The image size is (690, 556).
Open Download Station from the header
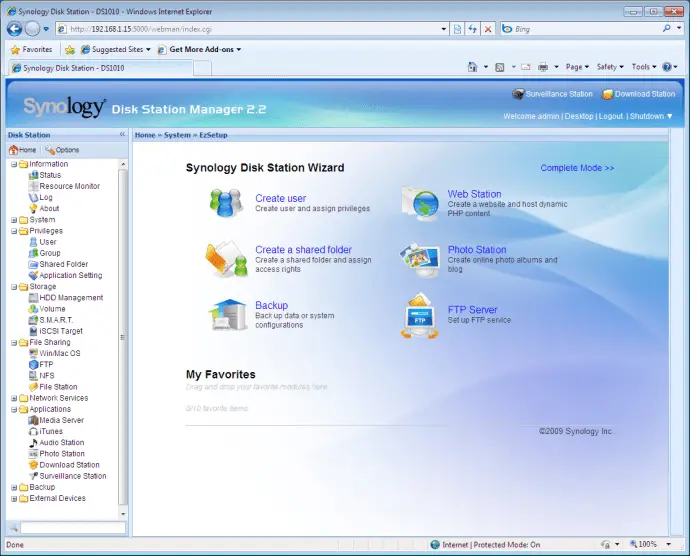(x=639, y=94)
